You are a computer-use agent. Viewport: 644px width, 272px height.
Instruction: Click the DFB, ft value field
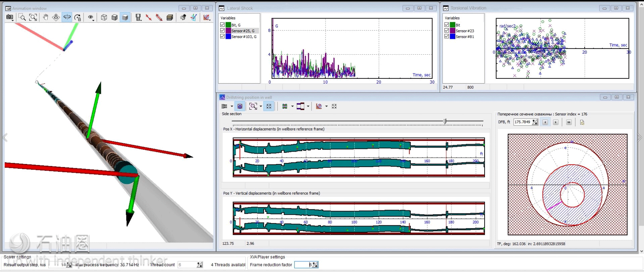pos(523,122)
